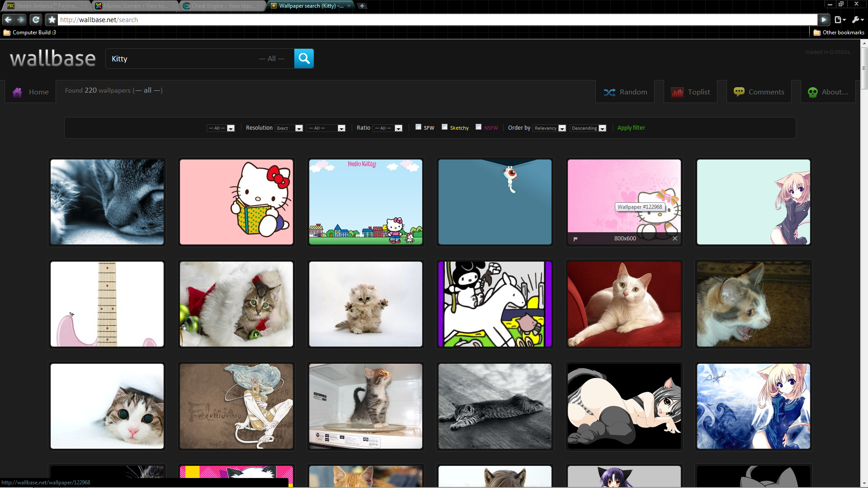This screenshot has height=488, width=868.
Task: Open kitten in Santa hat thumbnail
Action: coord(236,304)
